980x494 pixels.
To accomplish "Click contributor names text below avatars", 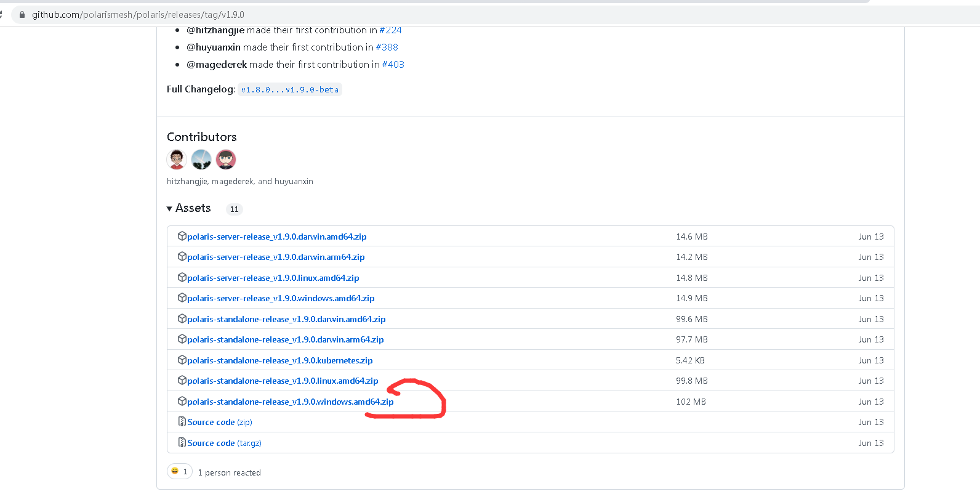I will (x=240, y=181).
